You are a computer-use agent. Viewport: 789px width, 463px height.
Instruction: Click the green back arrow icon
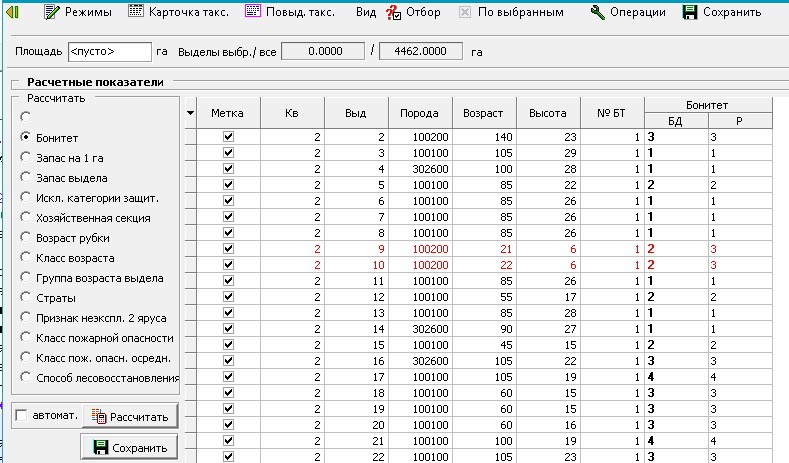[x=12, y=12]
